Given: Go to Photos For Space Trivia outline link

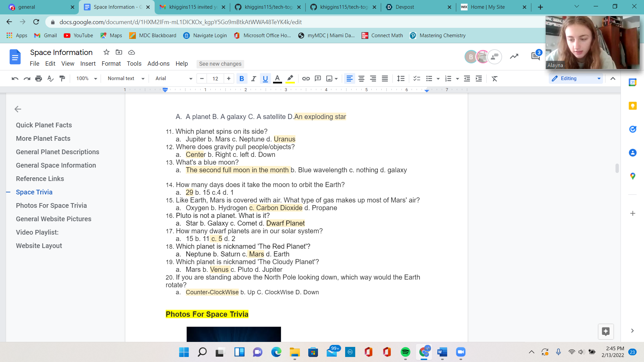Looking at the screenshot, I should pos(51,205).
